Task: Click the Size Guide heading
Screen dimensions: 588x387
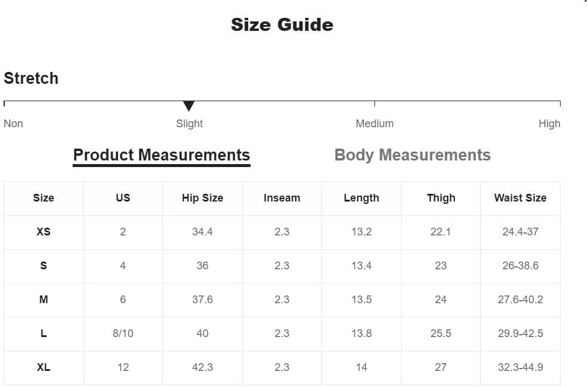Action: (x=282, y=25)
